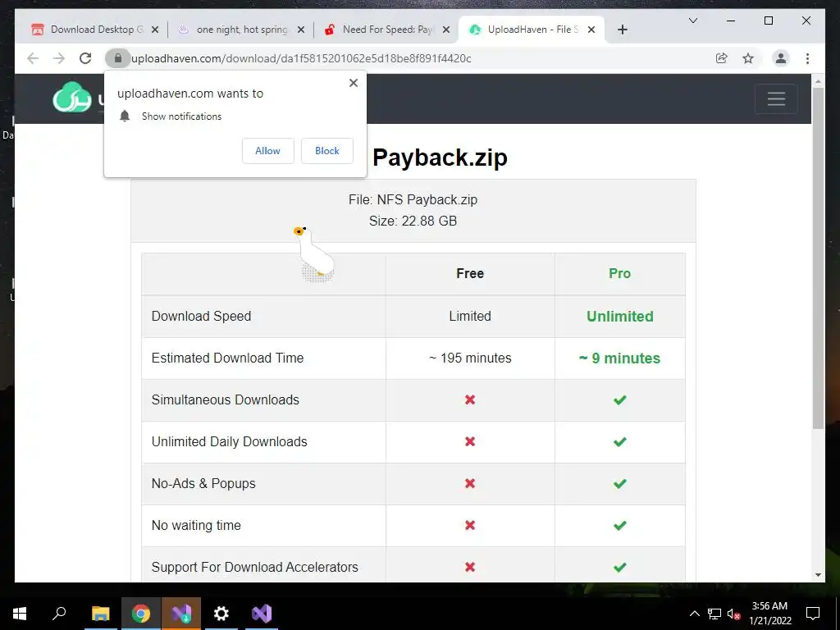840x630 pixels.
Task: Bookmark this page with the star icon
Action: click(748, 58)
